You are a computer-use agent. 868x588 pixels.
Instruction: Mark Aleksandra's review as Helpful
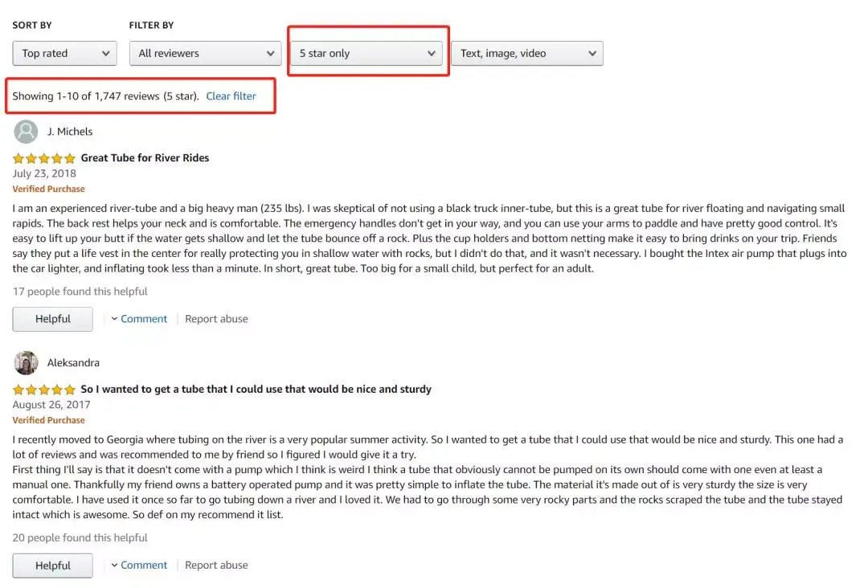(x=52, y=566)
